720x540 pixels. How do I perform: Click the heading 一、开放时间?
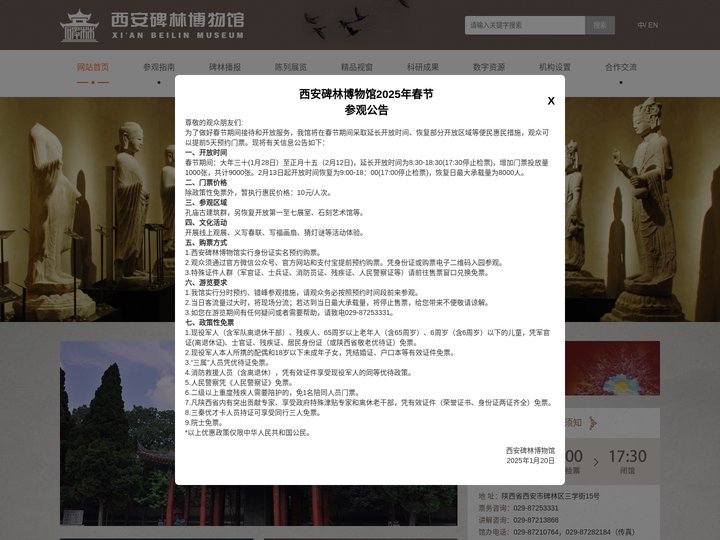(x=206, y=152)
